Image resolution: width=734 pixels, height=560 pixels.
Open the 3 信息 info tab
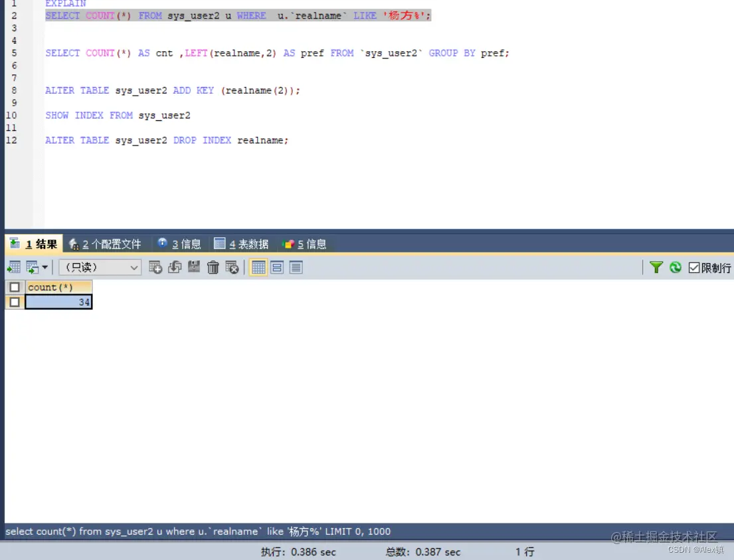pyautogui.click(x=180, y=244)
